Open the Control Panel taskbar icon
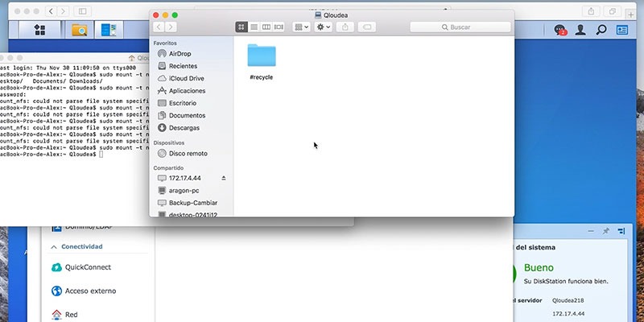This screenshot has height=322, width=644. 109,30
